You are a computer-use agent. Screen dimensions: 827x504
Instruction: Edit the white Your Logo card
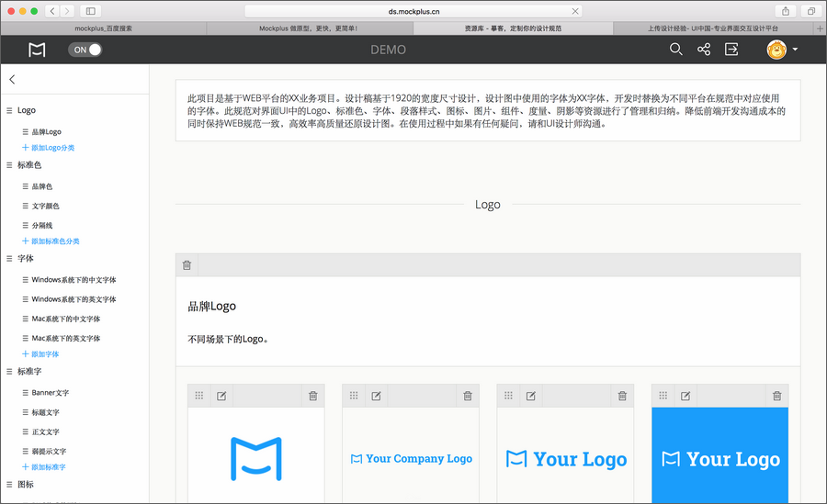coord(530,396)
